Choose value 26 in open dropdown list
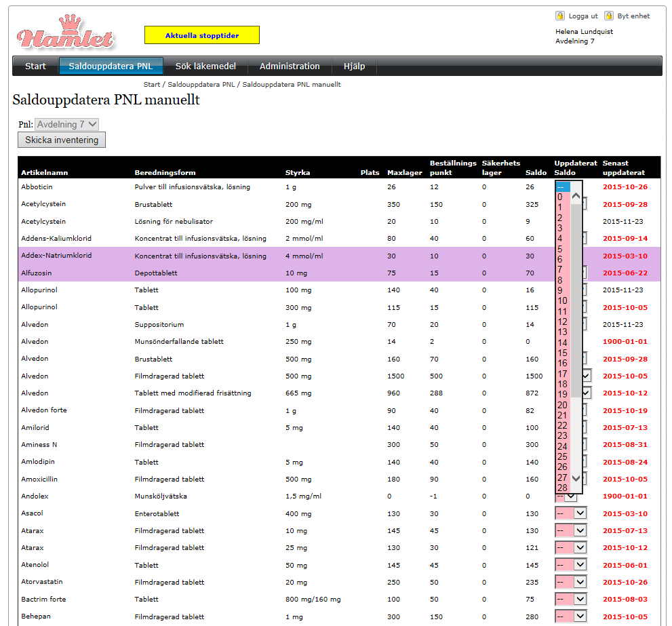This screenshot has width=672, height=626. [x=563, y=467]
